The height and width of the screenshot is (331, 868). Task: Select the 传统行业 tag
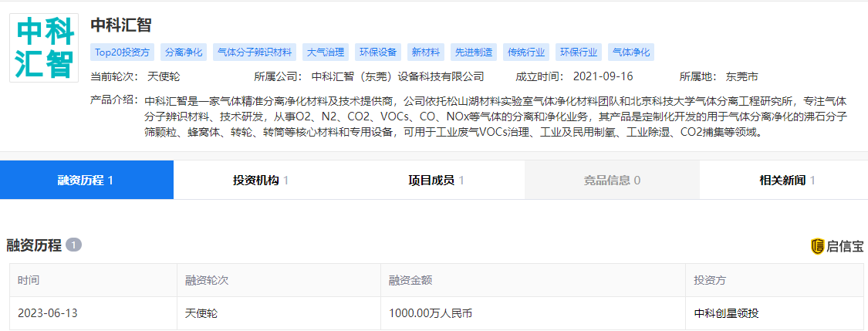[526, 52]
